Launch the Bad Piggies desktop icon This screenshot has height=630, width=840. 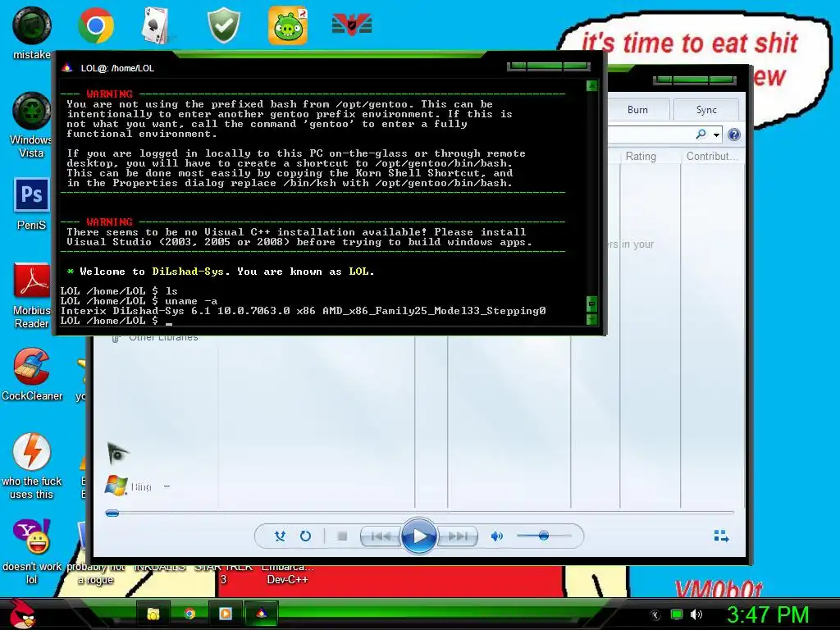point(288,25)
